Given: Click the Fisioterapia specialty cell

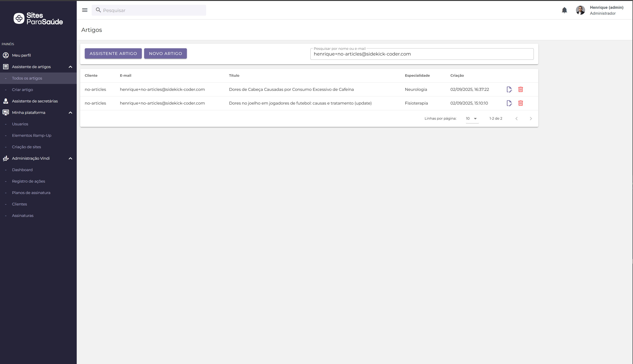Looking at the screenshot, I should 416,103.
